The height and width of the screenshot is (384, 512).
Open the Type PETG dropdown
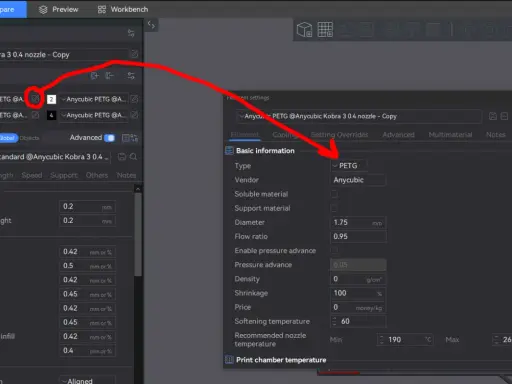(x=349, y=166)
